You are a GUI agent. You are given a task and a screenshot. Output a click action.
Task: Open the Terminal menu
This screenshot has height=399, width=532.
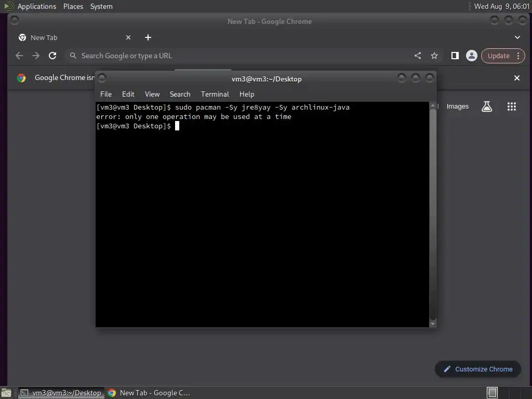pos(215,94)
